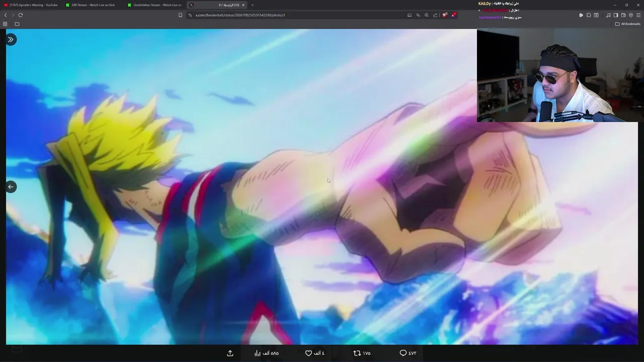
Task: Reload the current page
Action: (x=21, y=15)
